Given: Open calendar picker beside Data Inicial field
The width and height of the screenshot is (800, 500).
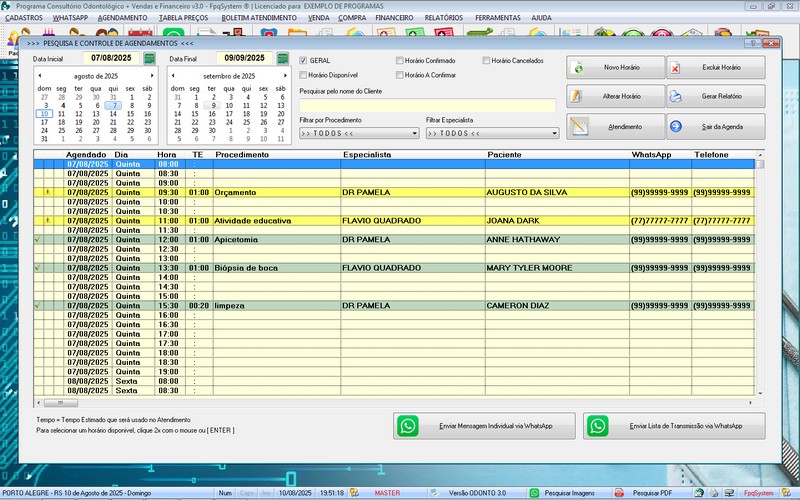Looking at the screenshot, I should click(149, 59).
